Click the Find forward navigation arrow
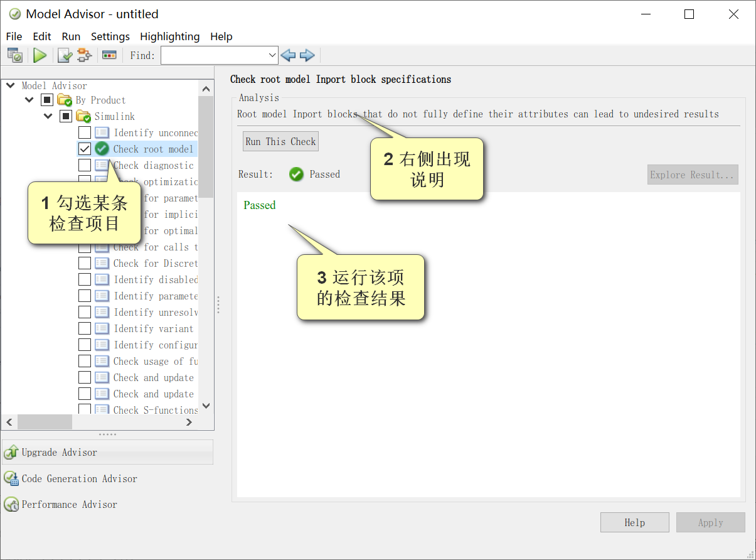The width and height of the screenshot is (756, 560). point(307,55)
